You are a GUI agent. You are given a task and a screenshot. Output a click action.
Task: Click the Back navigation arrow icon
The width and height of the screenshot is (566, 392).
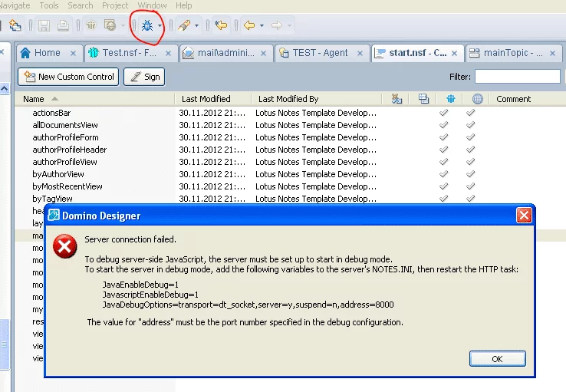[249, 25]
